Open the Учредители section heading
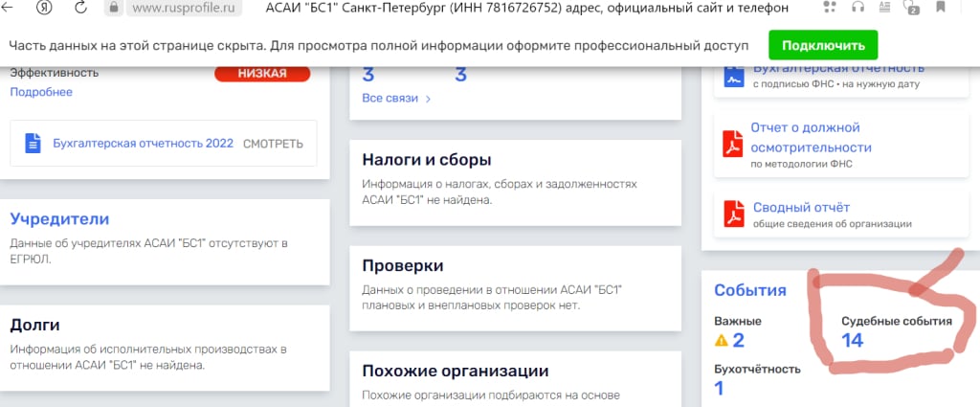Viewport: 980px width, 407px height. tap(60, 218)
